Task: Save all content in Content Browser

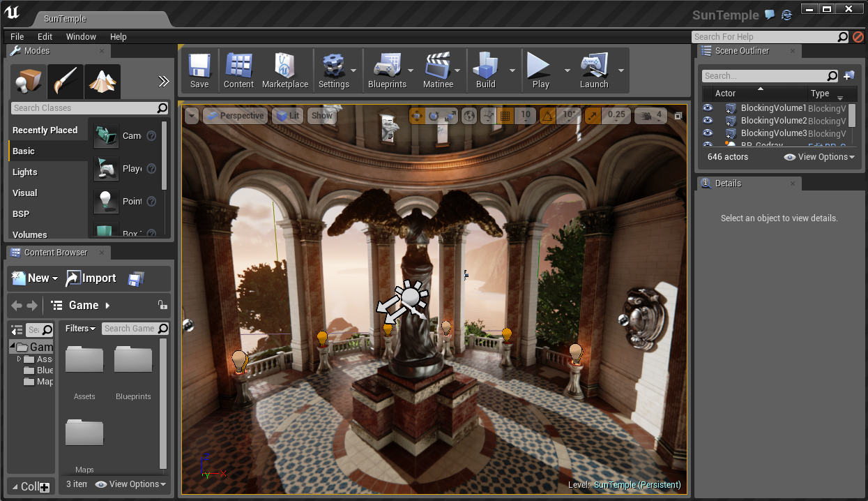Action: click(x=136, y=278)
